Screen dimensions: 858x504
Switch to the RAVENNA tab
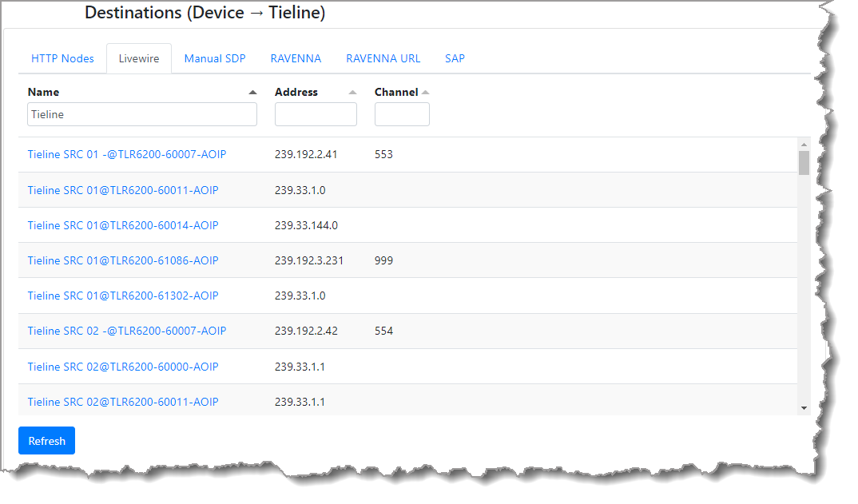coord(296,58)
